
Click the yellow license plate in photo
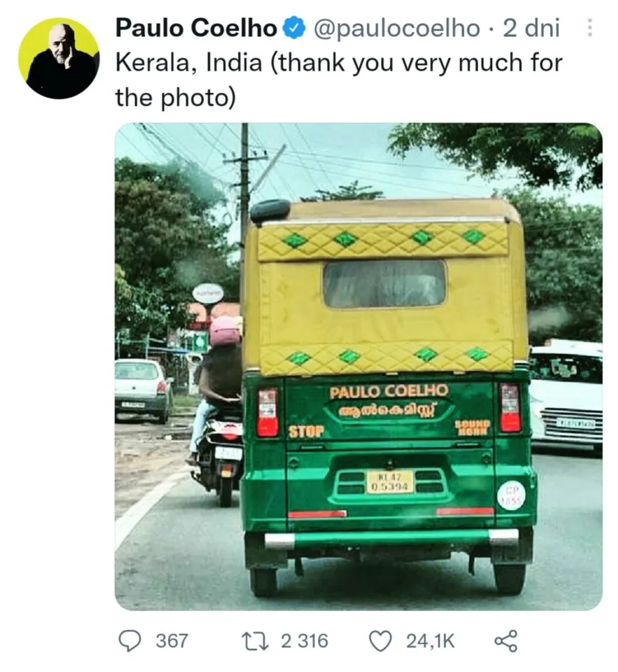pyautogui.click(x=390, y=481)
